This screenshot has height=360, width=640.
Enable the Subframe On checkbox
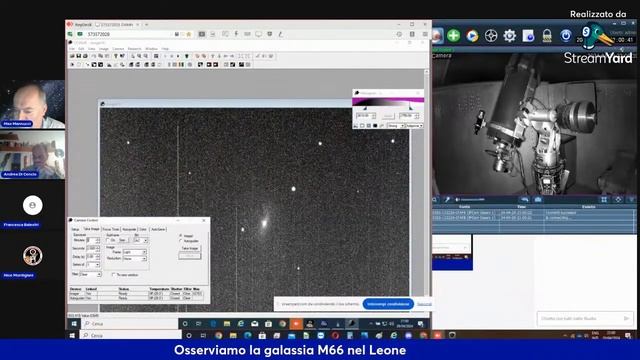tap(108, 240)
